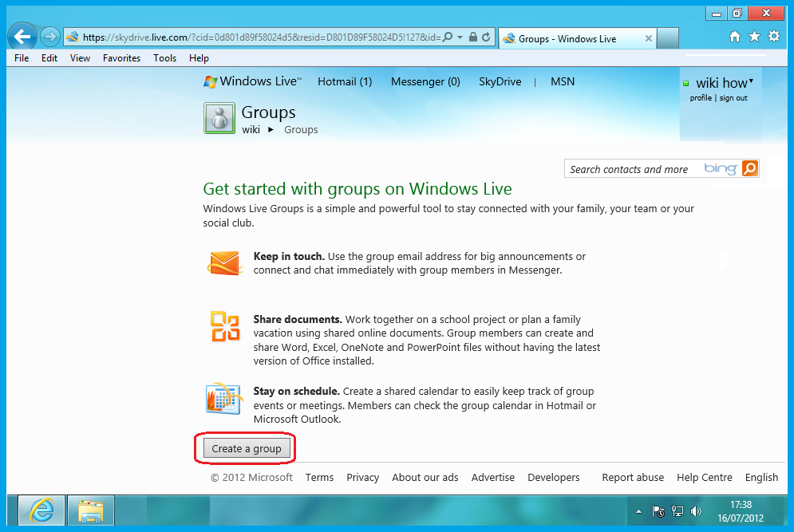The height and width of the screenshot is (532, 794).
Task: Click the Report abuse link
Action: (633, 477)
